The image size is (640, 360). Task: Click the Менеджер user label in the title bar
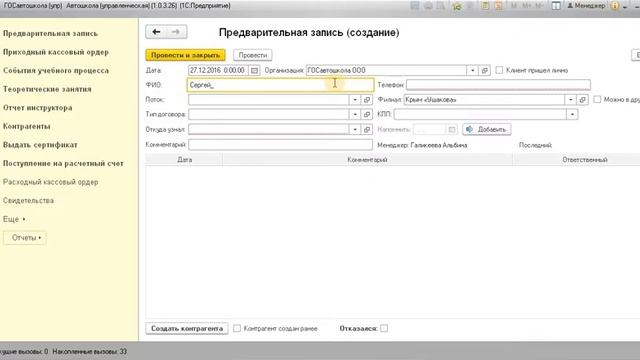click(x=586, y=6)
